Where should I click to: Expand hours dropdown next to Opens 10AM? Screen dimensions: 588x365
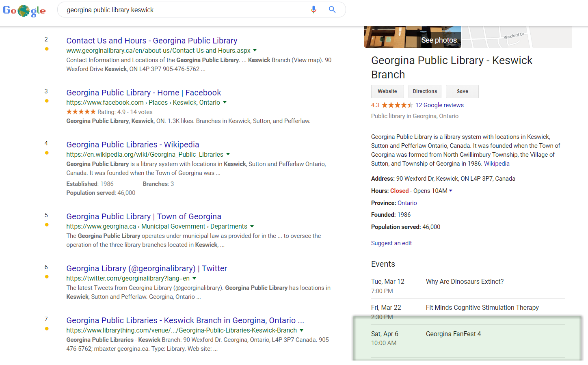[450, 191]
